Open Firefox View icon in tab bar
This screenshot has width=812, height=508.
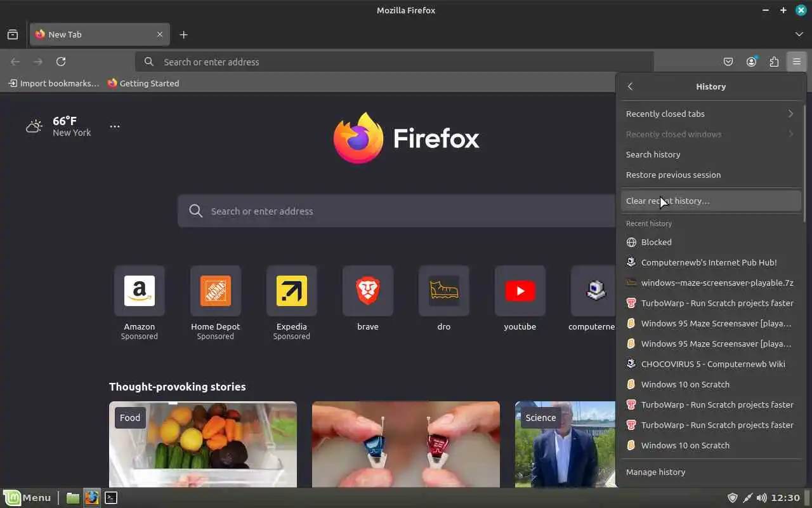pos(13,34)
